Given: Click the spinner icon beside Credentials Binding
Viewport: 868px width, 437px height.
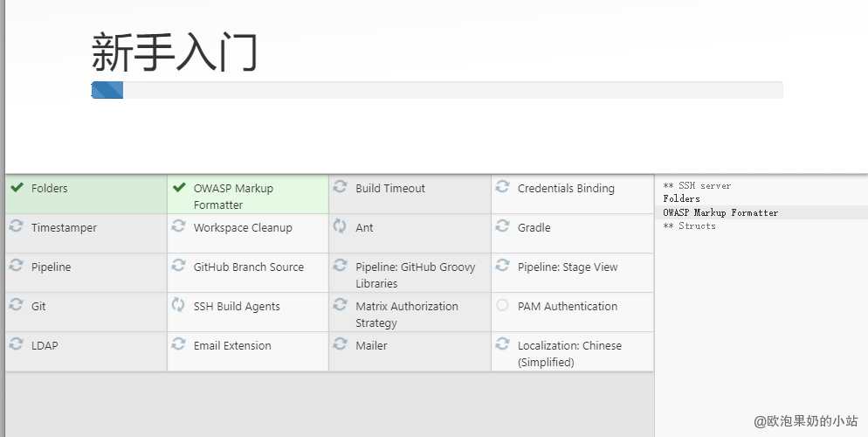Looking at the screenshot, I should coord(502,187).
